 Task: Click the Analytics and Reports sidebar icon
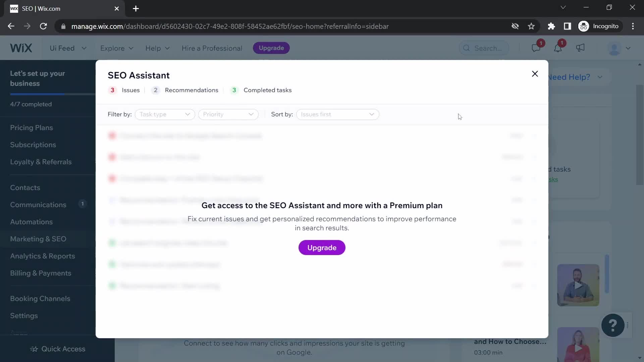point(43,256)
